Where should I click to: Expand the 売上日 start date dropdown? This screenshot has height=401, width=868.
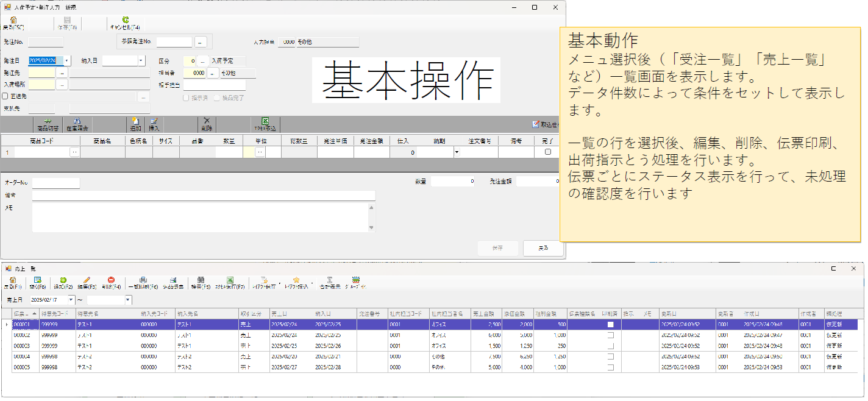pyautogui.click(x=71, y=300)
